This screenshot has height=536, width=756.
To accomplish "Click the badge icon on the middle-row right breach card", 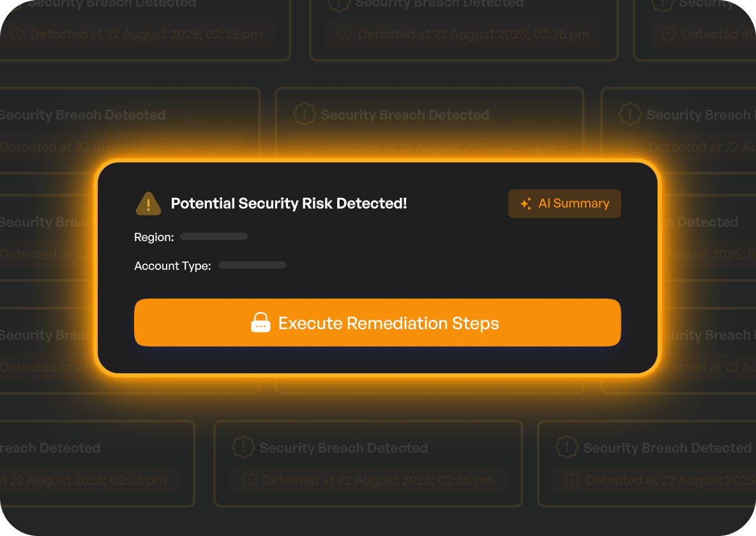I will [630, 115].
